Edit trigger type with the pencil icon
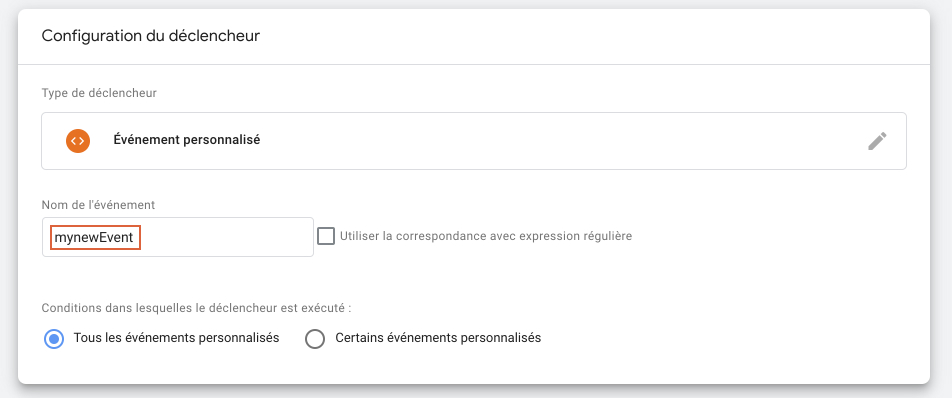 pos(877,141)
